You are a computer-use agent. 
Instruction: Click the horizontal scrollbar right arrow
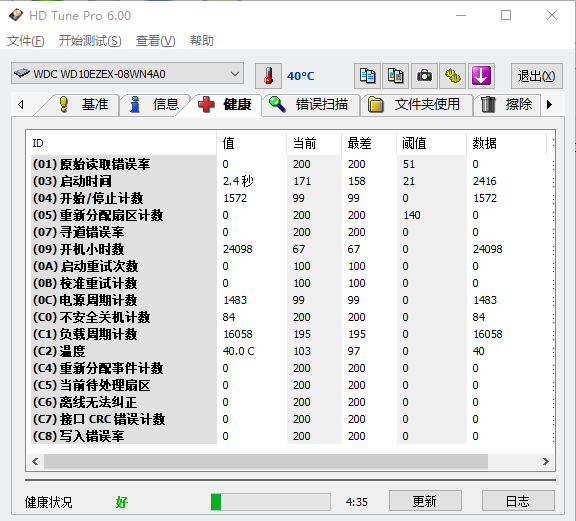(x=546, y=461)
